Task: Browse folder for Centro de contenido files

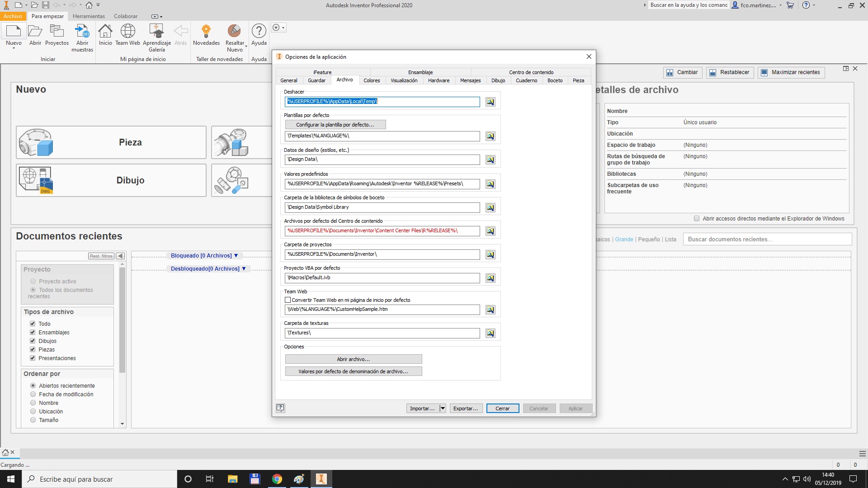Action: pyautogui.click(x=491, y=231)
